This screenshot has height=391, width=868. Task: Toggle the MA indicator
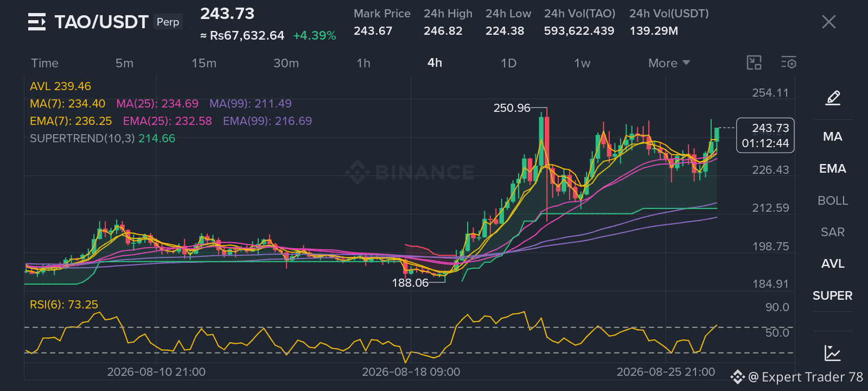[x=833, y=136]
